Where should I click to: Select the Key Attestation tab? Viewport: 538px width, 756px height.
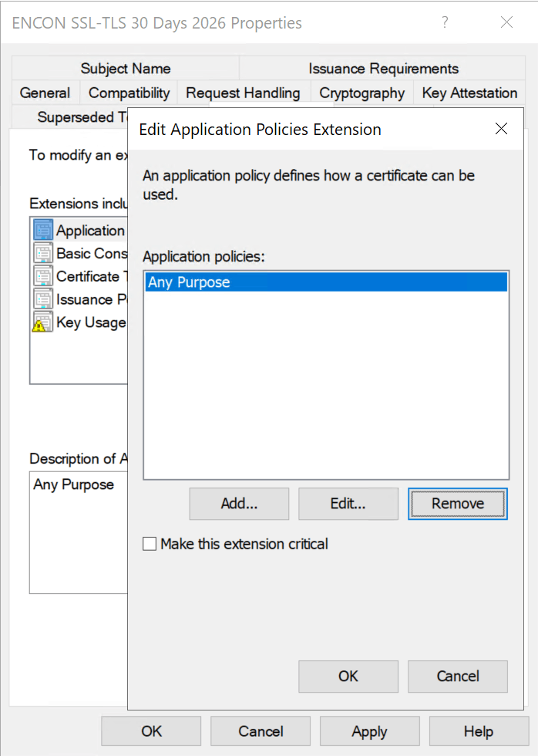tap(469, 93)
